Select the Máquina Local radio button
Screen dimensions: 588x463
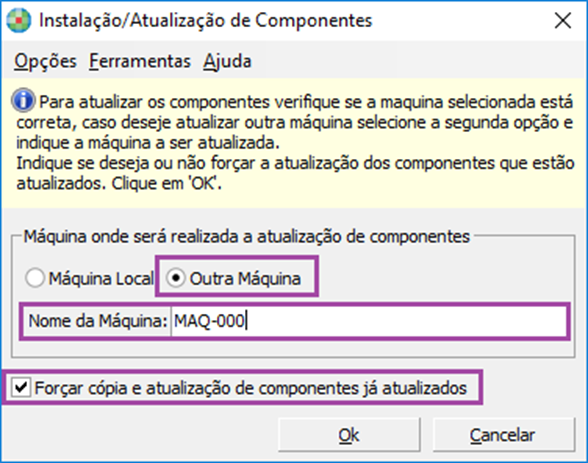click(x=35, y=278)
